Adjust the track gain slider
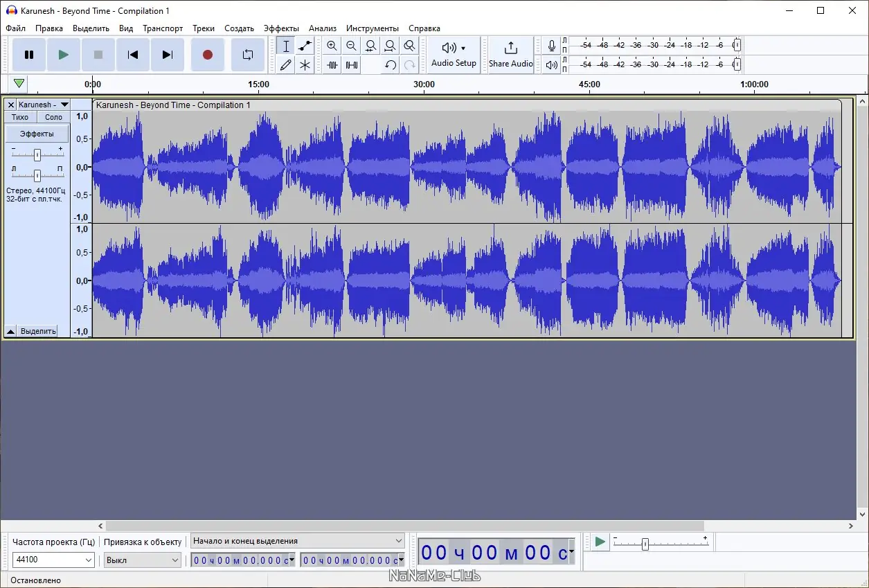The image size is (869, 588). click(x=37, y=154)
